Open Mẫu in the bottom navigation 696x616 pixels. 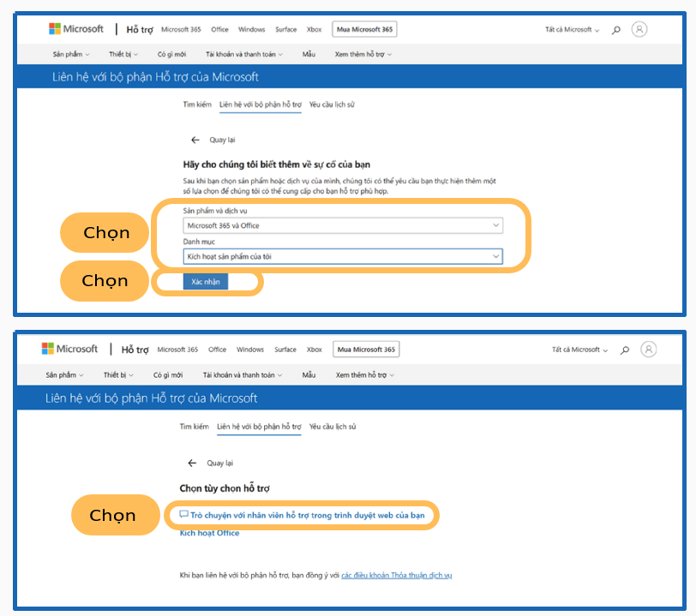click(x=309, y=375)
